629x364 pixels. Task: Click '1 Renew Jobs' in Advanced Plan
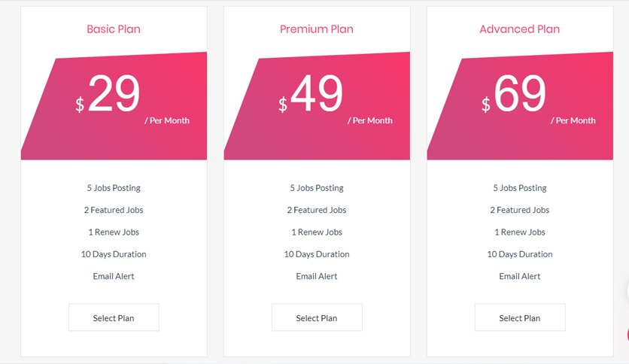[x=519, y=232]
